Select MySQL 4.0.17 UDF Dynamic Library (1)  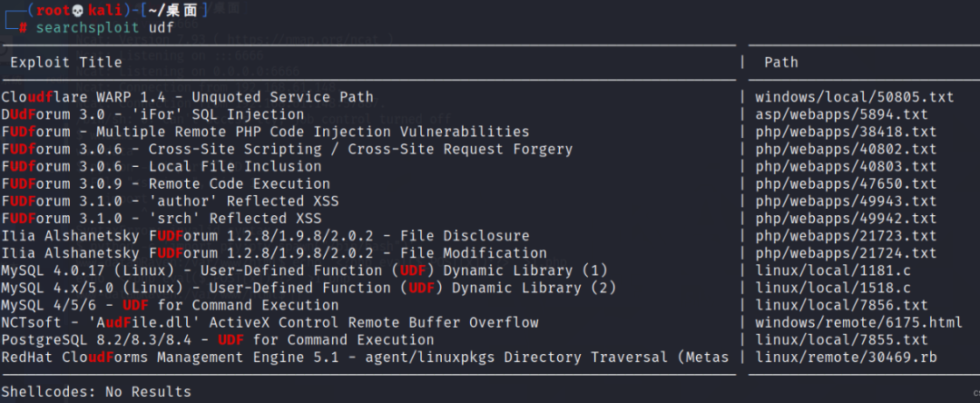tap(304, 270)
